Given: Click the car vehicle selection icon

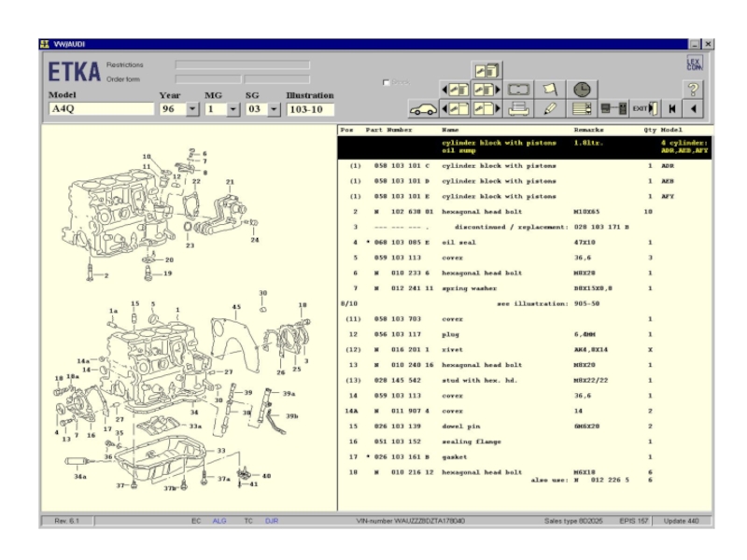Looking at the screenshot, I should pos(423,109).
